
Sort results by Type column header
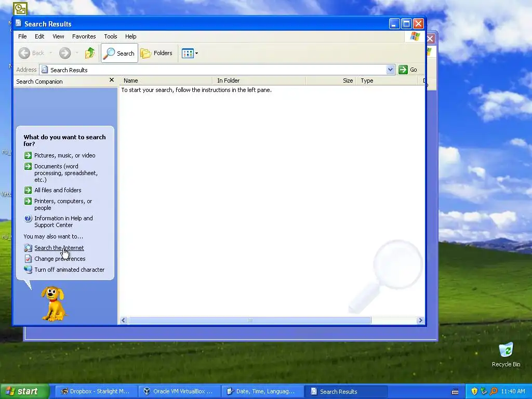387,81
